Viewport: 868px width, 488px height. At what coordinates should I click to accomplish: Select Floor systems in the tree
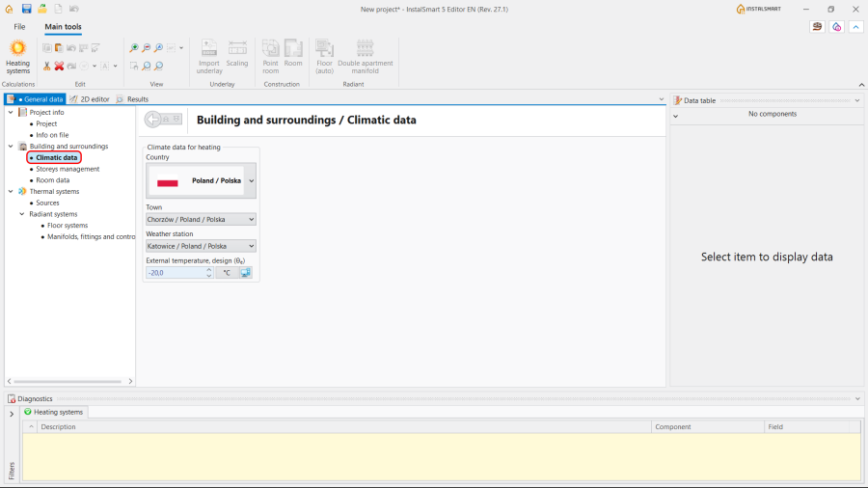tap(68, 226)
